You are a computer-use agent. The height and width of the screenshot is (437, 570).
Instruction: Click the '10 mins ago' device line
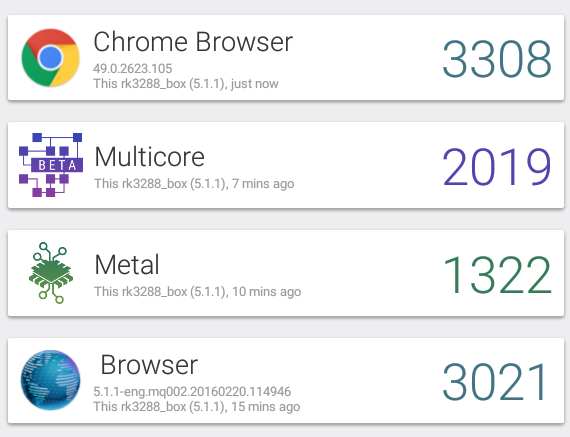(198, 292)
